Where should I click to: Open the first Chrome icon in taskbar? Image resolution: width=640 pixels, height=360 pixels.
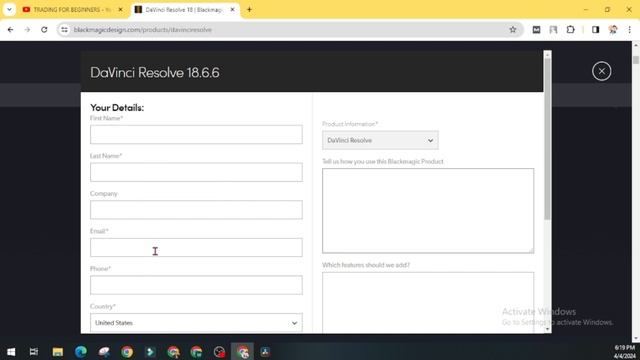click(127, 351)
